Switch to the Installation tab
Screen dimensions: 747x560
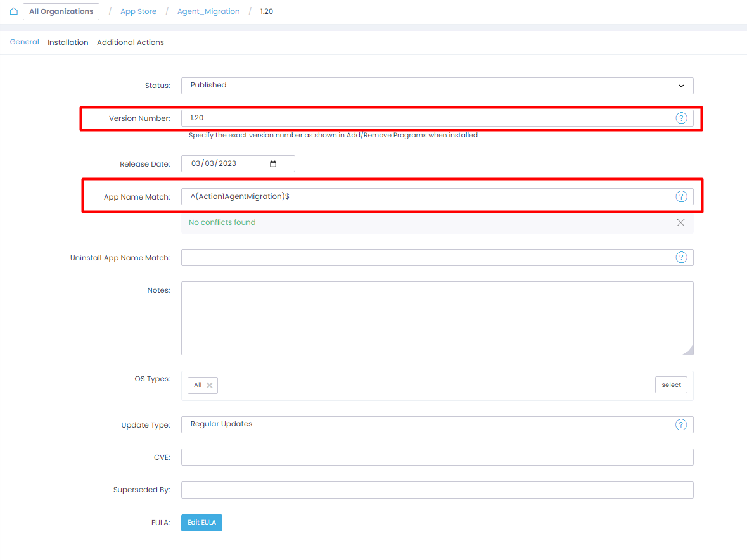coord(68,42)
